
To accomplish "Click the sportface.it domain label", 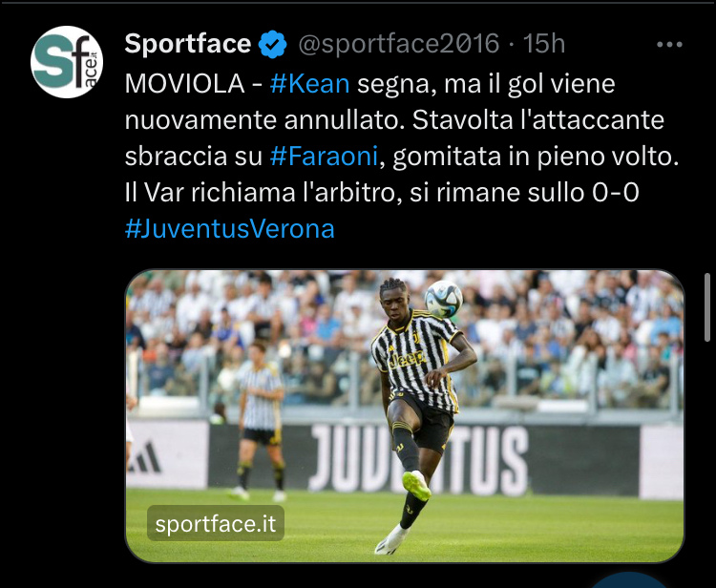I will click(x=216, y=523).
